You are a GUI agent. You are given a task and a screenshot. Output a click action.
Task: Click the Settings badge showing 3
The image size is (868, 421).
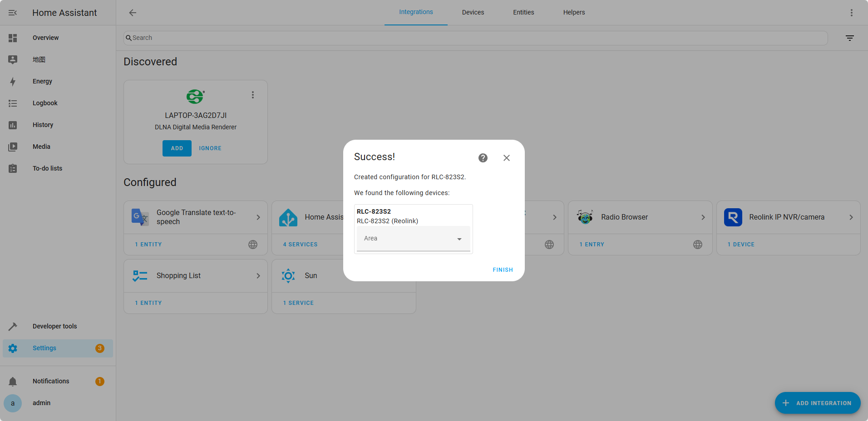pyautogui.click(x=100, y=348)
